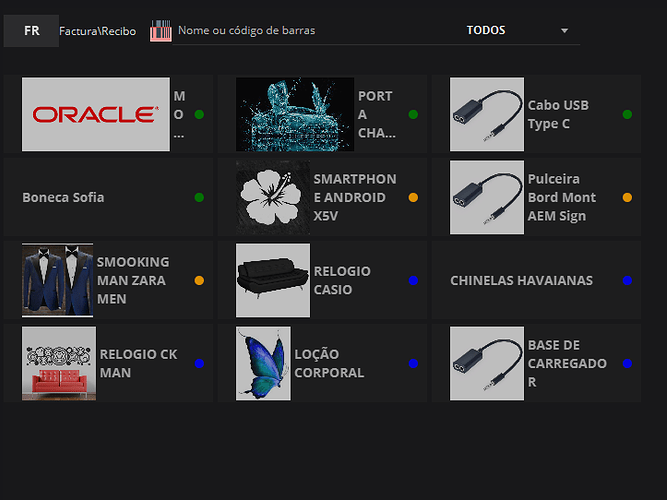Click orange dot of SMARTPHONE ANDROID X5V

pos(413,197)
